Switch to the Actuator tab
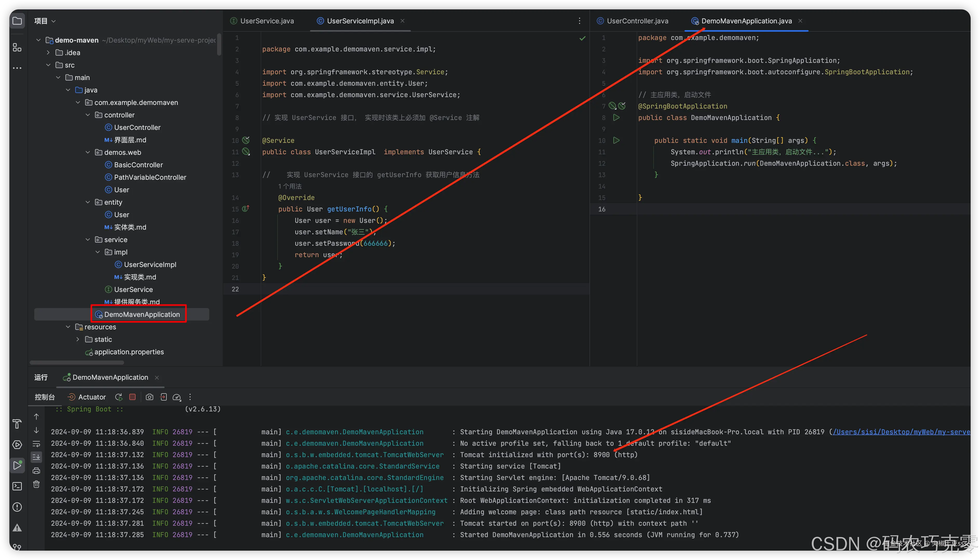This screenshot has width=980, height=560. tap(87, 397)
